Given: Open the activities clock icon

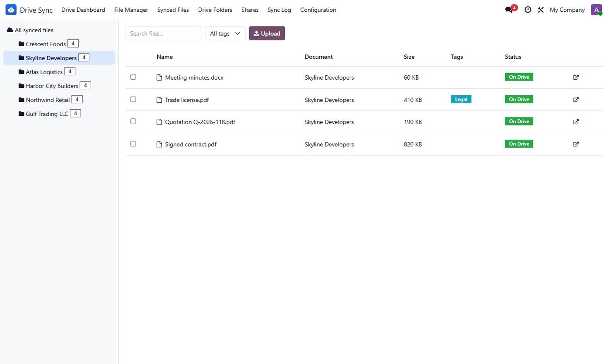Looking at the screenshot, I should [528, 10].
